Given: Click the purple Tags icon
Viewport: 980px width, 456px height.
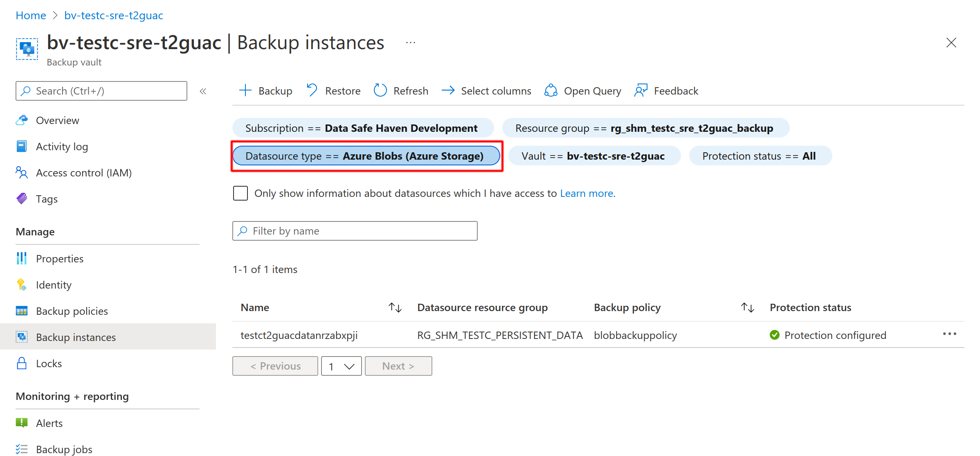Looking at the screenshot, I should pyautogui.click(x=22, y=199).
